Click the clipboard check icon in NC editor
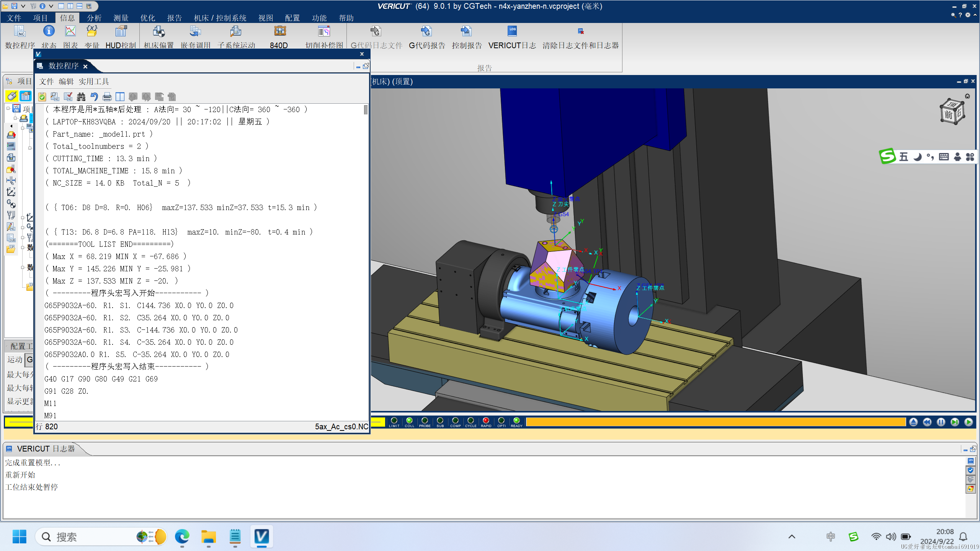This screenshot has height=551, width=980. [42, 97]
